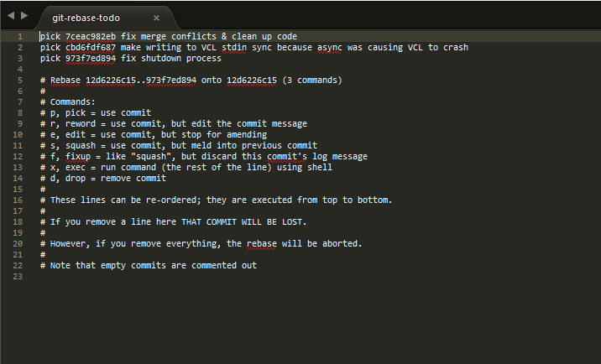Select the git-rebase-todo tab
Viewport: 601px width, 364px height.
pyautogui.click(x=86, y=18)
